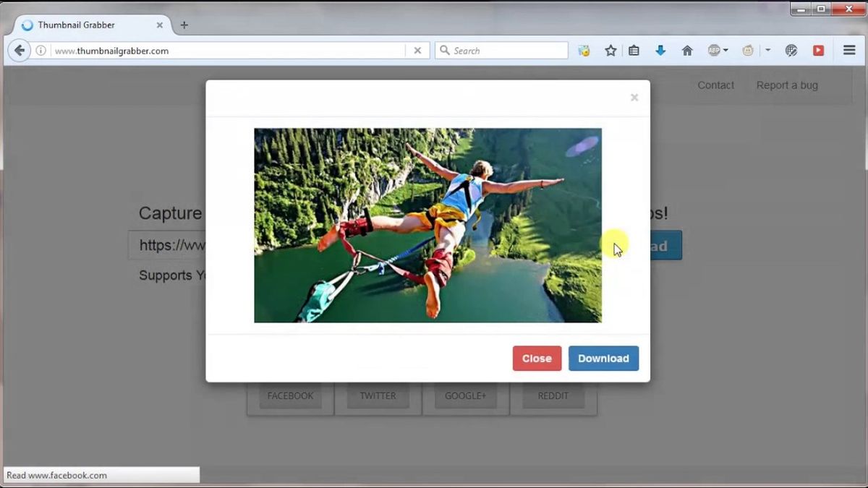Viewport: 868px width, 488px height.
Task: Expand the dropdown beside the monkey icon
Action: (767, 50)
